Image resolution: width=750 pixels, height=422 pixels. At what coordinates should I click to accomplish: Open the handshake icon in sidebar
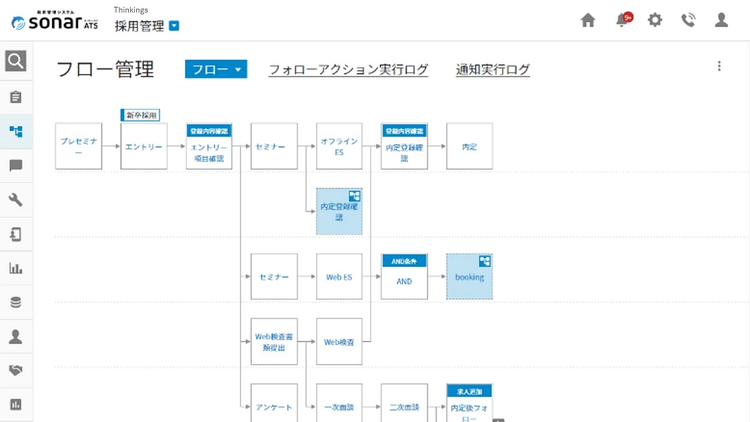click(16, 370)
